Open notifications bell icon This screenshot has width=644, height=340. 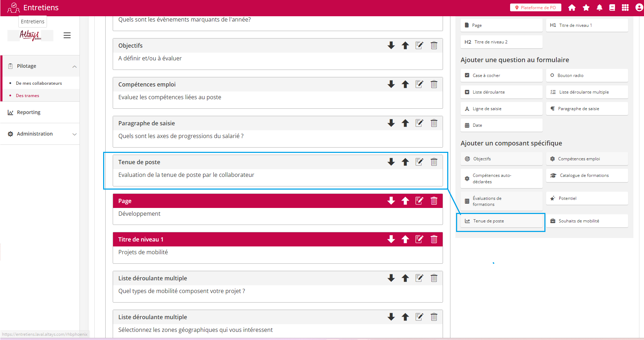pyautogui.click(x=599, y=8)
